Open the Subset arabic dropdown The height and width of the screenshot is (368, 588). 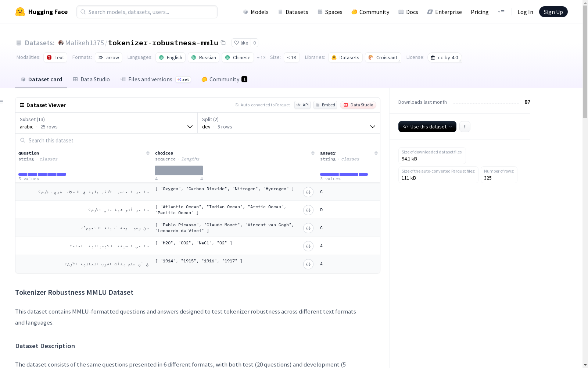[x=107, y=123]
